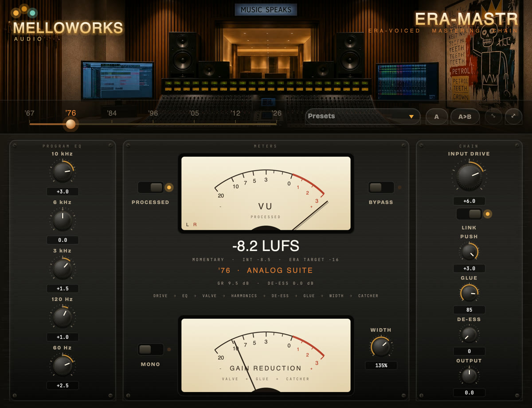
Task: Toggle the Mono switch
Action: click(x=151, y=349)
